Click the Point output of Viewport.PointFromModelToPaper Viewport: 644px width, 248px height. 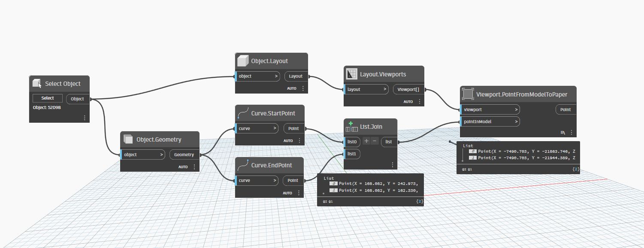[x=566, y=109]
